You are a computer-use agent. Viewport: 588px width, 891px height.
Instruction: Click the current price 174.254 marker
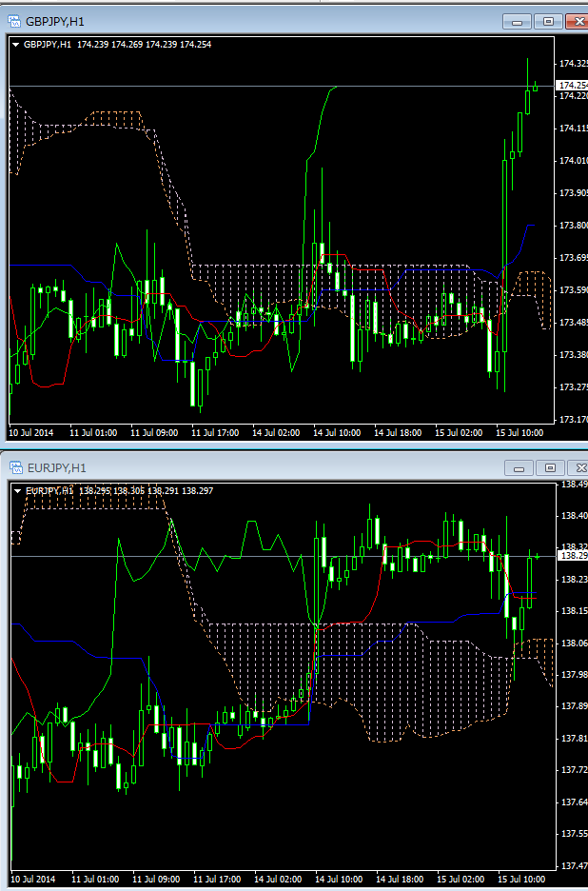[572, 86]
